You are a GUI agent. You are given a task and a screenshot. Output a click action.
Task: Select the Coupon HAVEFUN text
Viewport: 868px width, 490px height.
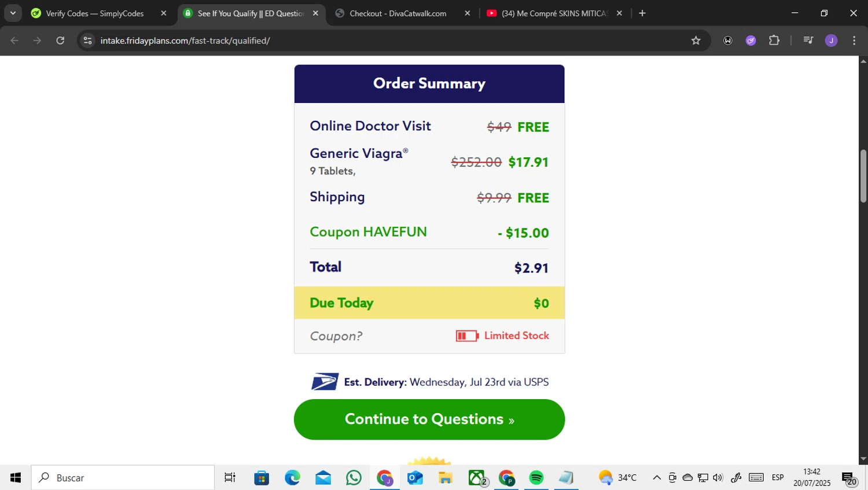(368, 232)
